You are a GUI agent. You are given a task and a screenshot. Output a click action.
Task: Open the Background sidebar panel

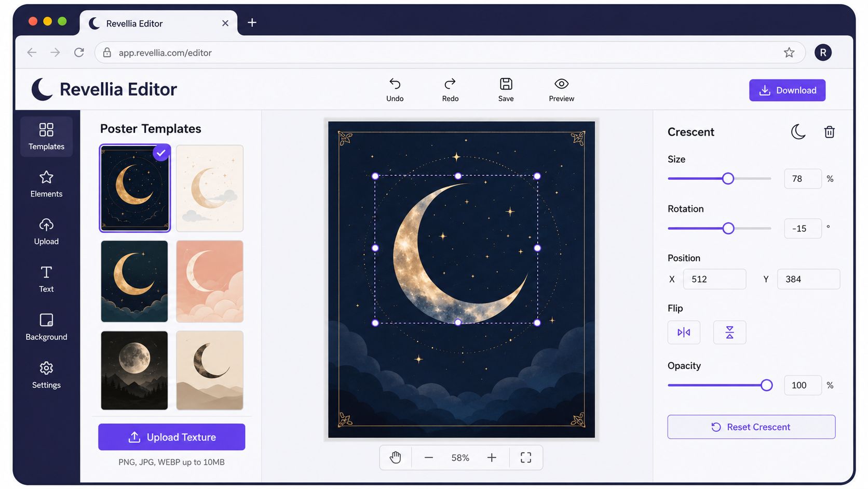coord(46,327)
